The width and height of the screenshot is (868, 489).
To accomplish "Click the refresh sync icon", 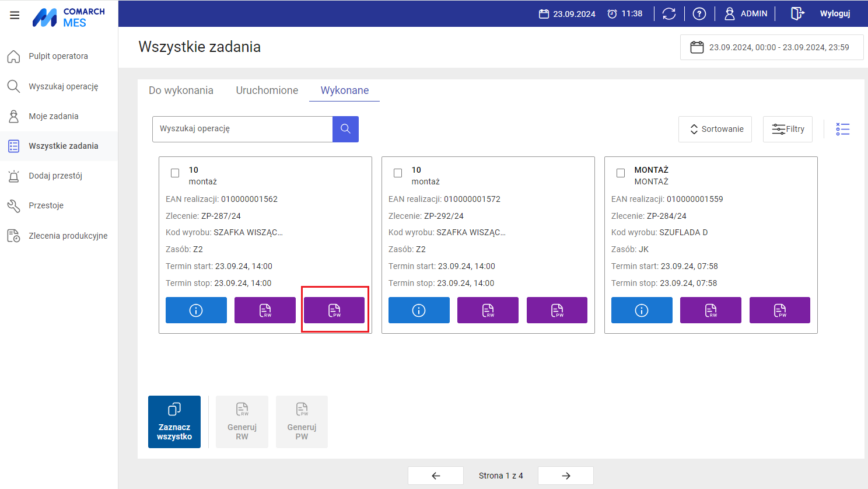I will tap(669, 13).
